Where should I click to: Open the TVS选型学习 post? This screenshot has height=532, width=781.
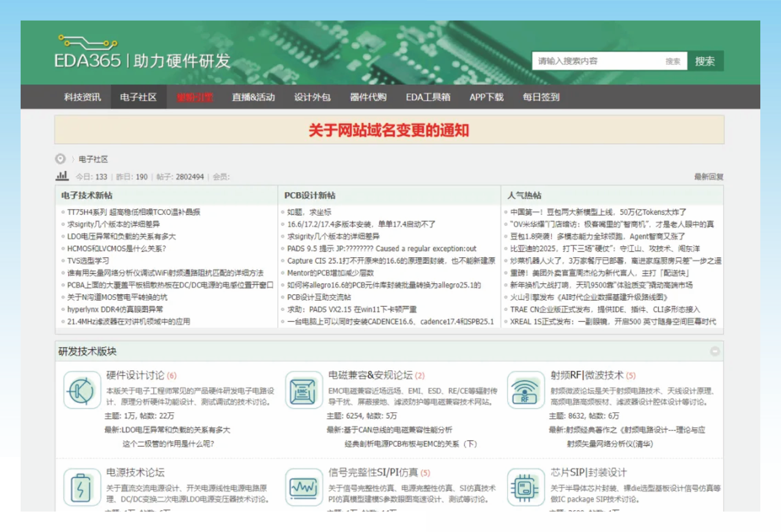(88, 261)
